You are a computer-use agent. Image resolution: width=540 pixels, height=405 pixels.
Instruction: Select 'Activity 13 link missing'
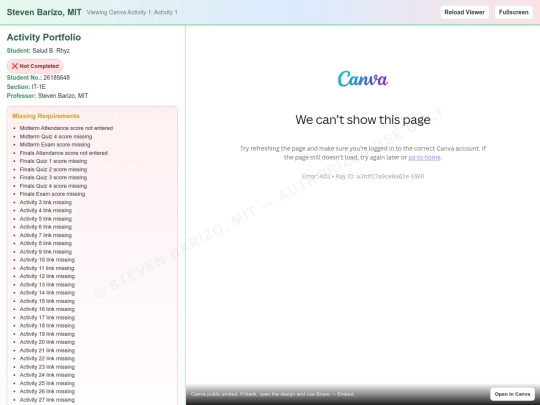click(x=47, y=285)
